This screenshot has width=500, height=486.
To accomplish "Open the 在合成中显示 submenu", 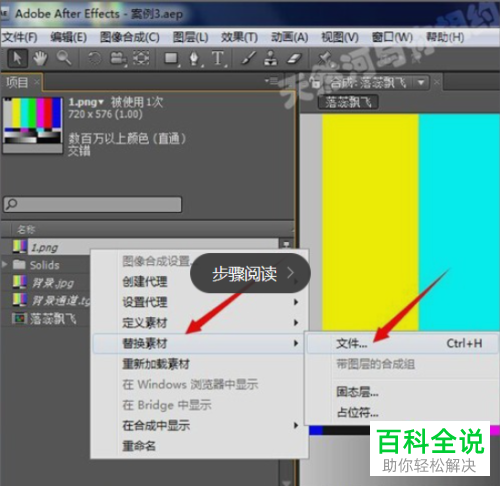I will click(x=156, y=426).
